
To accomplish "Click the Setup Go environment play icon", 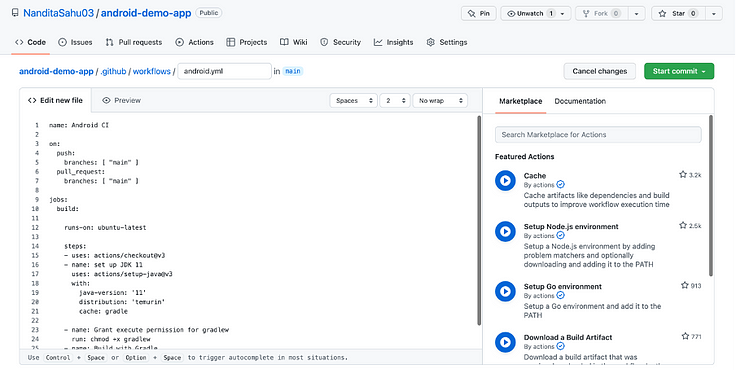I will (505, 292).
